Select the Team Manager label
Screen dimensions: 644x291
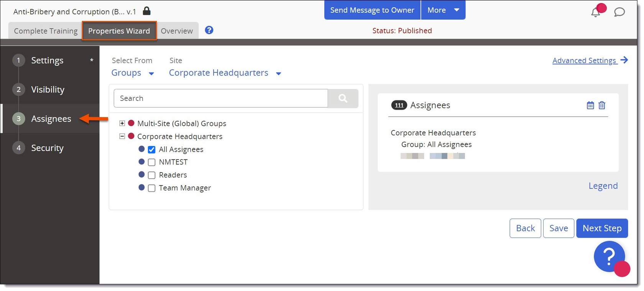(185, 188)
